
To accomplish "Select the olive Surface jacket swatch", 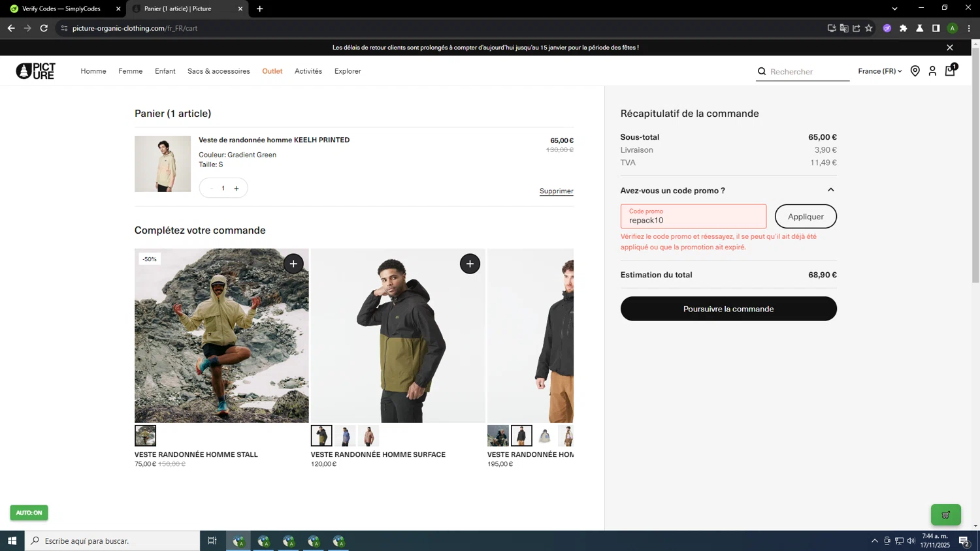I will [321, 435].
